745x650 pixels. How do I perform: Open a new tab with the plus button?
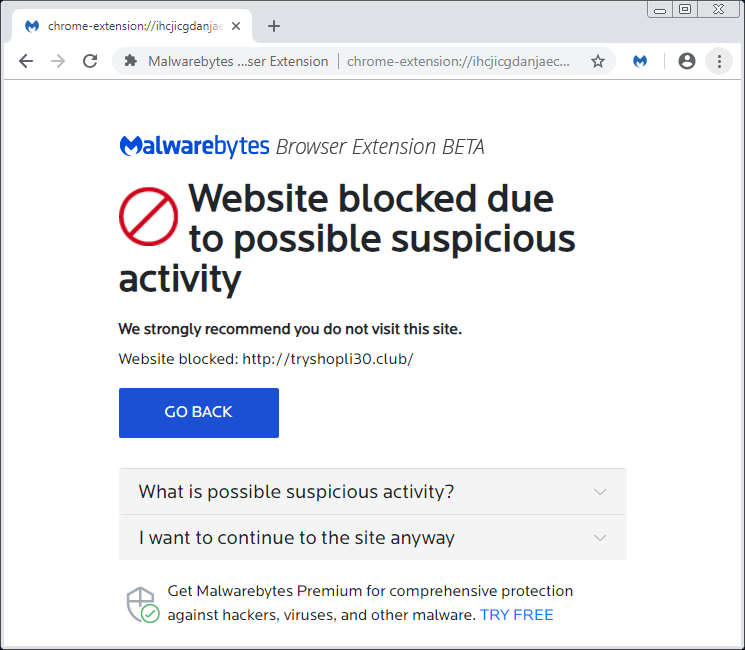coord(274,26)
